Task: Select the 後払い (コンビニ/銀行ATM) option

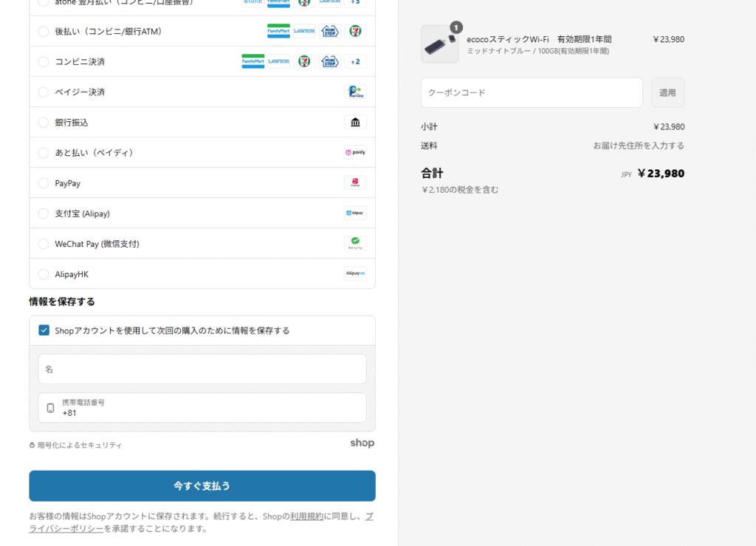Action: click(44, 32)
